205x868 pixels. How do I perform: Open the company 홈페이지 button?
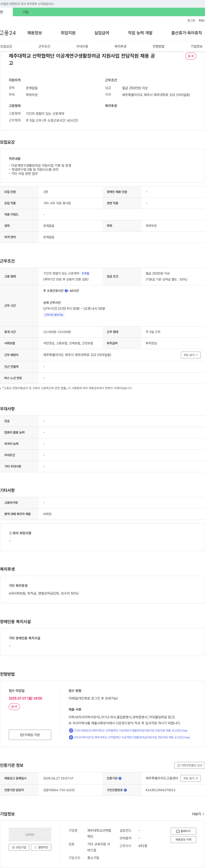click(x=183, y=831)
